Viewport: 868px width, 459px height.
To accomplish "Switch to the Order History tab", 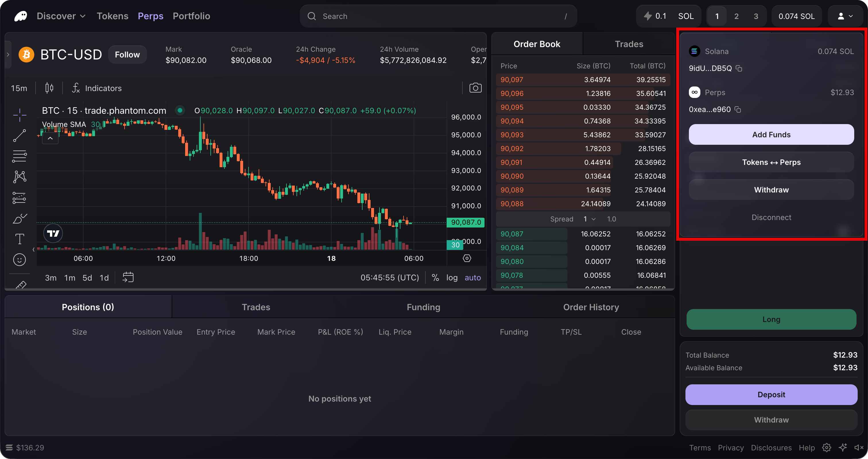I will click(591, 307).
